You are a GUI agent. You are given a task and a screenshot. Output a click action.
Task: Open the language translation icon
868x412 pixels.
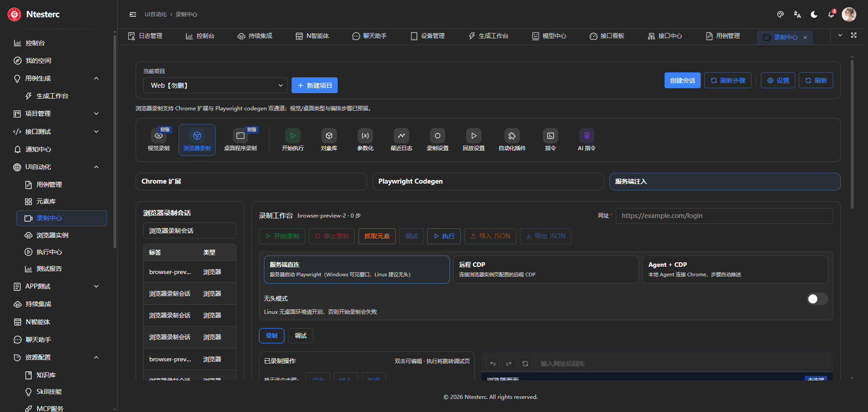797,14
